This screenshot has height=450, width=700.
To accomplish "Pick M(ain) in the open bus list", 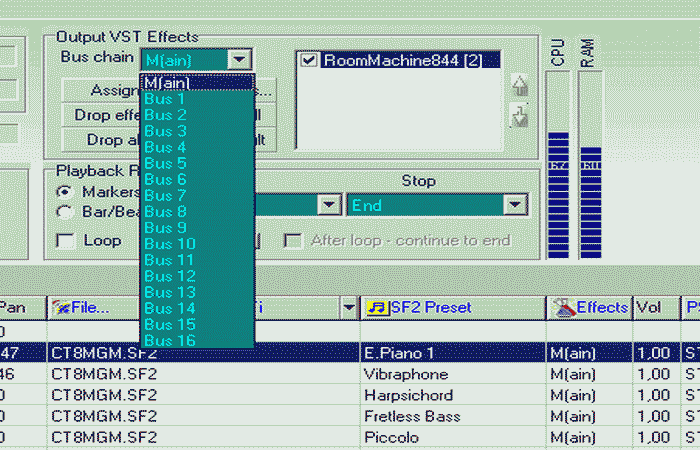I will pos(167,83).
